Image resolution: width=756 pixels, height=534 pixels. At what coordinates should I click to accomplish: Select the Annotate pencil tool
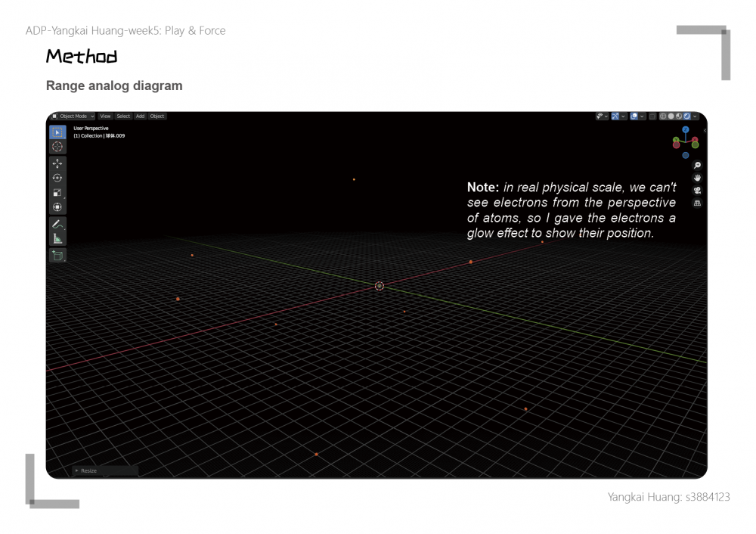pos(57,225)
